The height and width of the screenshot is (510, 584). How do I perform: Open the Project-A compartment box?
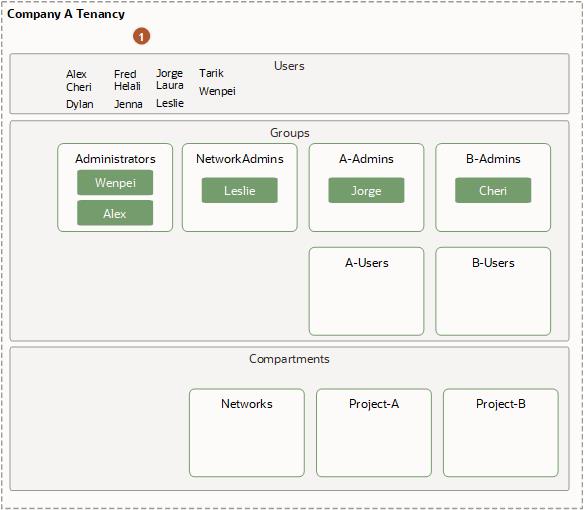pyautogui.click(x=374, y=433)
